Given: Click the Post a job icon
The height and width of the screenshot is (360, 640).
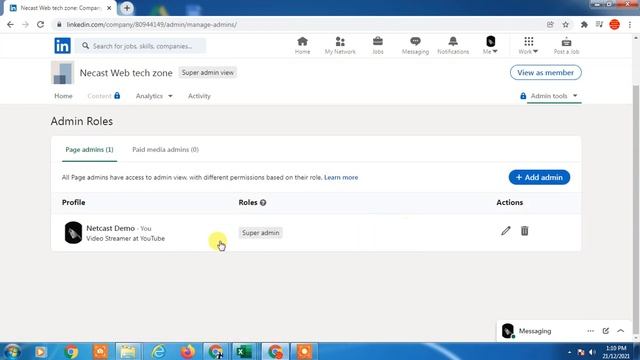Looking at the screenshot, I should (566, 45).
